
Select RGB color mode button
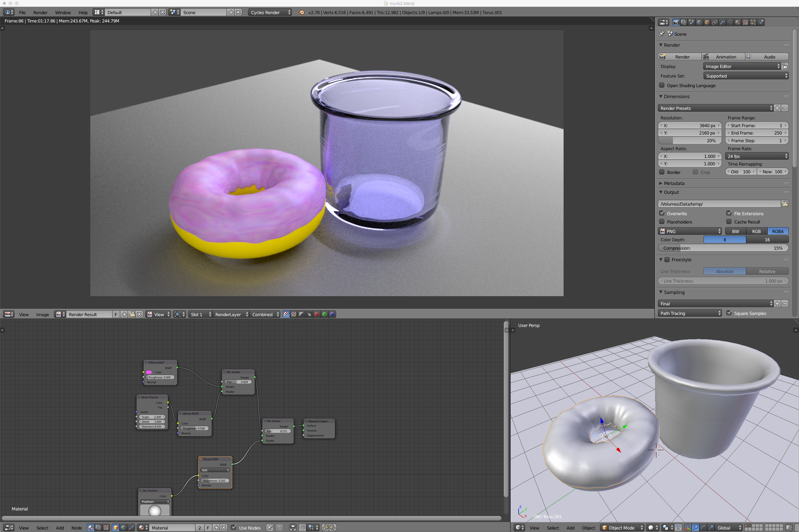coord(756,232)
